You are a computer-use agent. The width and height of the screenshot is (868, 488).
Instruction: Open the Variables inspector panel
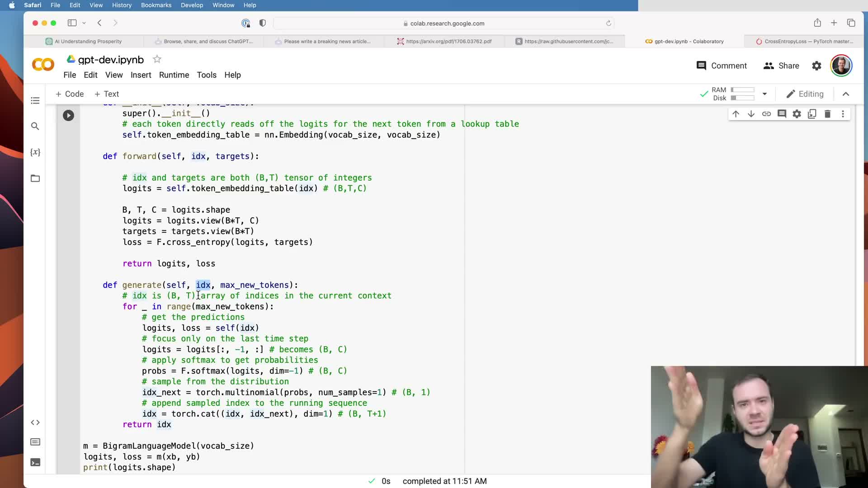(x=35, y=152)
